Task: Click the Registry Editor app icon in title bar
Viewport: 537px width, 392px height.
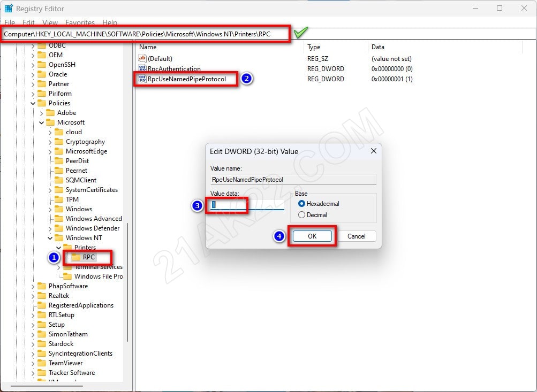Action: (x=9, y=9)
